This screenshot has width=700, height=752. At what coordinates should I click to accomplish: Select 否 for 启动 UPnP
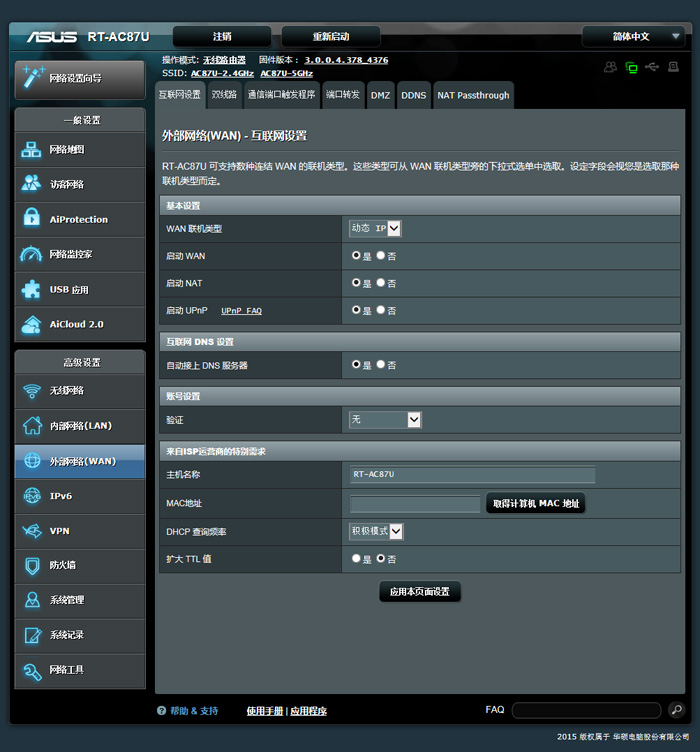(x=380, y=310)
